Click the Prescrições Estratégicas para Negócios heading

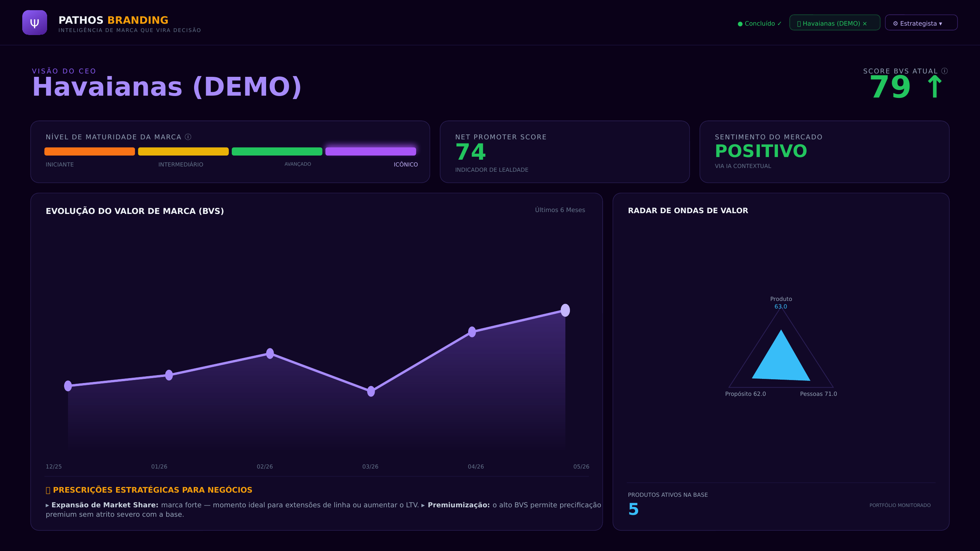pos(149,490)
